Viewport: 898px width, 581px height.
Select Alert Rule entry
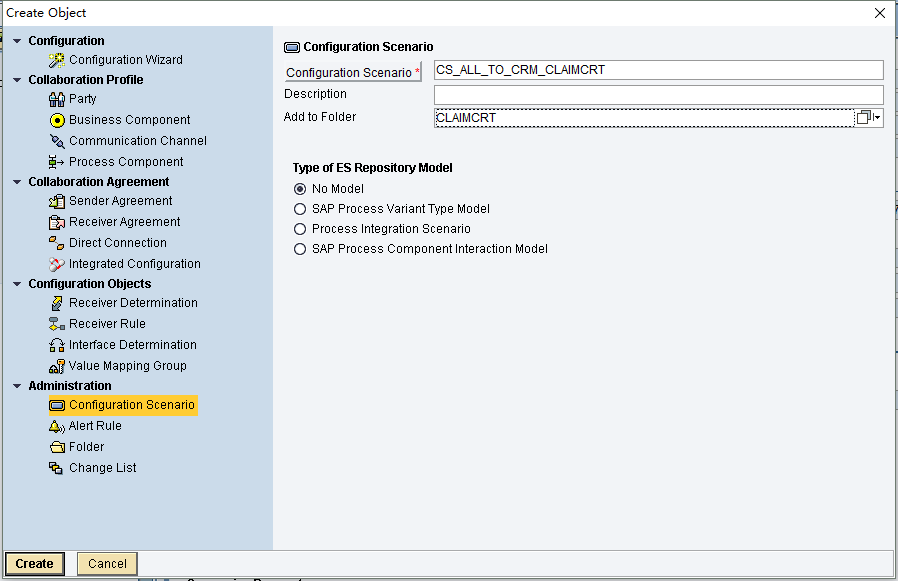pos(95,426)
